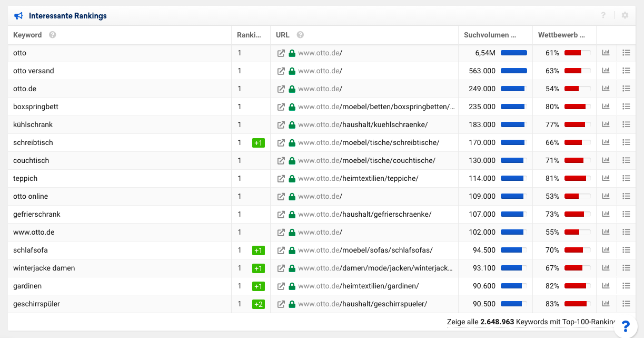Screen dimensions: 644x338
Task: Open the heimtextilien/gardinen URL link
Action: point(359,286)
